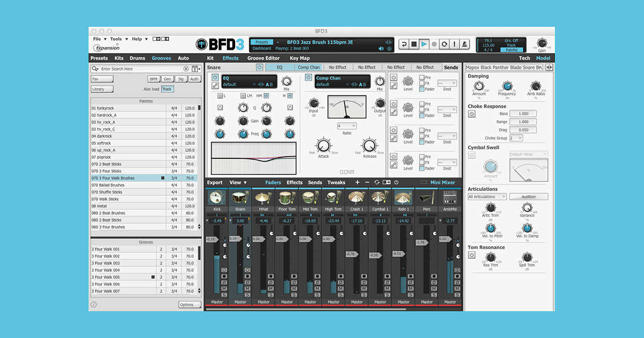Screen dimensions: 644x338
Task: Solo the Snare channel
Action: 247,295
